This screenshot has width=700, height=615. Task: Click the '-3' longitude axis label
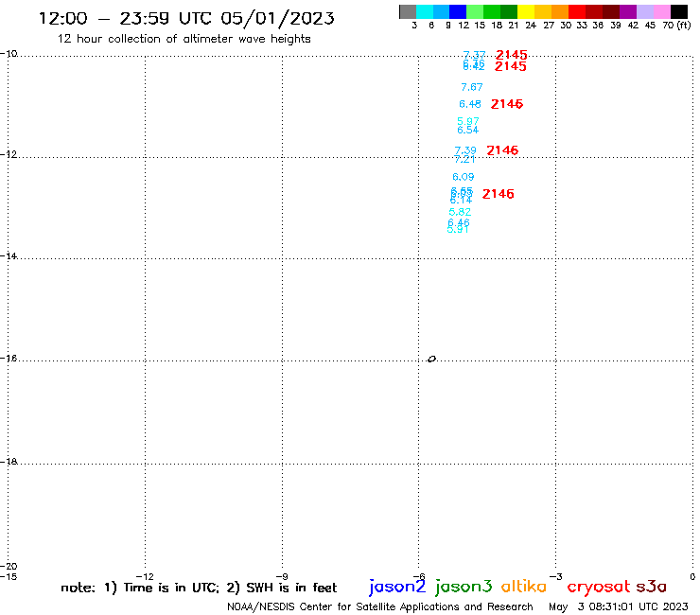pos(556,576)
